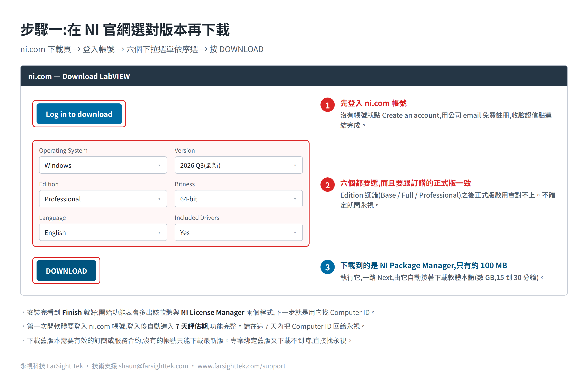The width and height of the screenshot is (588, 383).
Task: Click the Log in to download button
Action: 79,114
